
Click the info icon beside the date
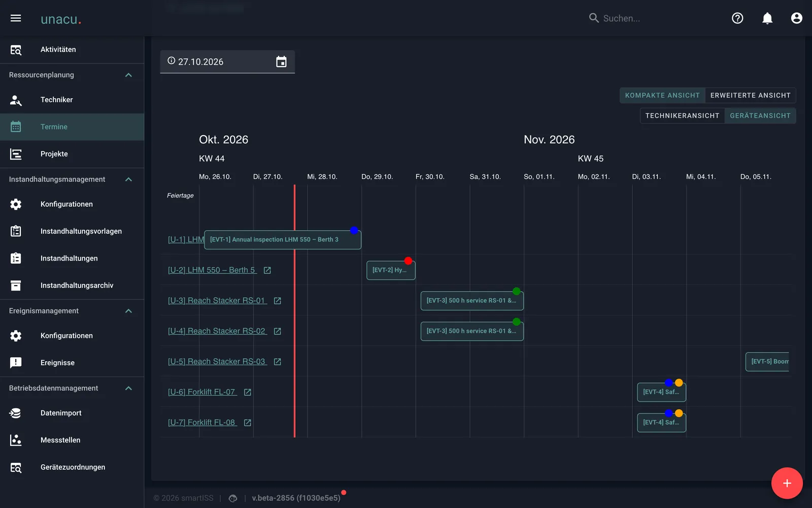click(x=172, y=60)
